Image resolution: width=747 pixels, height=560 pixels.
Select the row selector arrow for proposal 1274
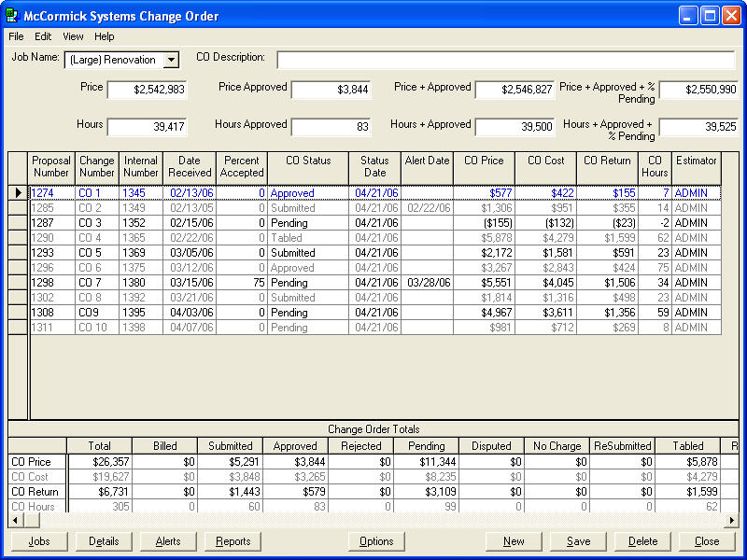18,193
